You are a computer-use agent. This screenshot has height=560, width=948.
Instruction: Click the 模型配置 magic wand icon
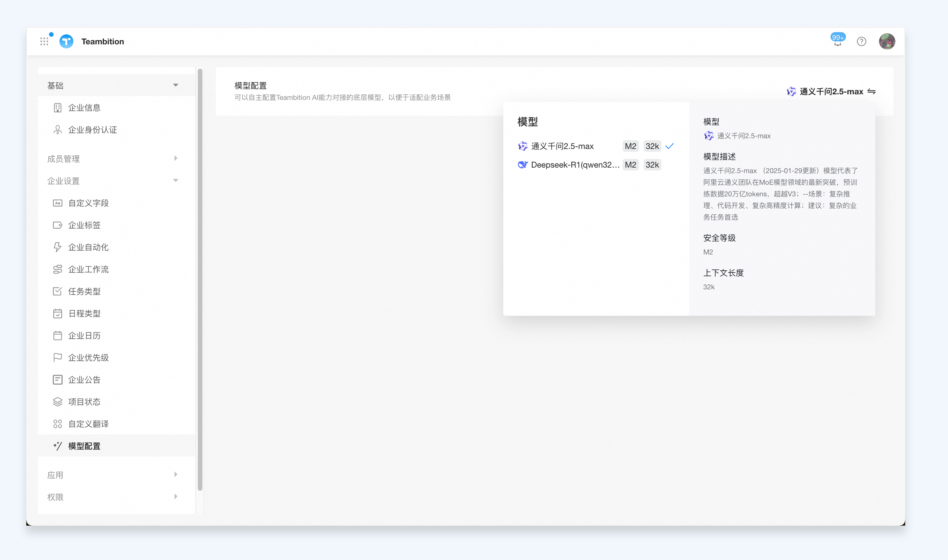(58, 446)
